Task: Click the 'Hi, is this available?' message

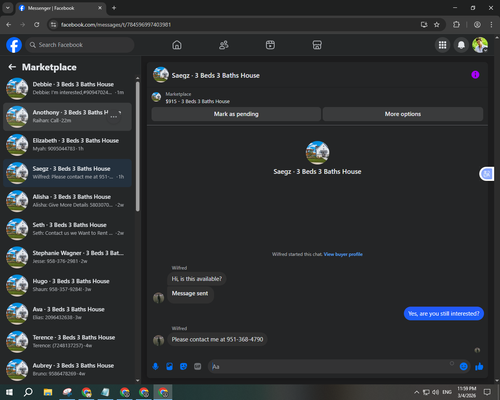Action: coord(197,279)
